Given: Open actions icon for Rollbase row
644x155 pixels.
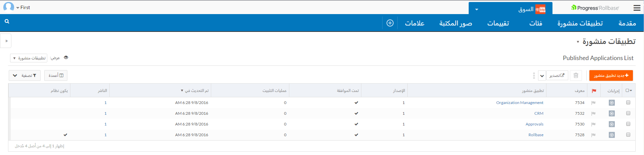Looking at the screenshot, I should pyautogui.click(x=612, y=135).
